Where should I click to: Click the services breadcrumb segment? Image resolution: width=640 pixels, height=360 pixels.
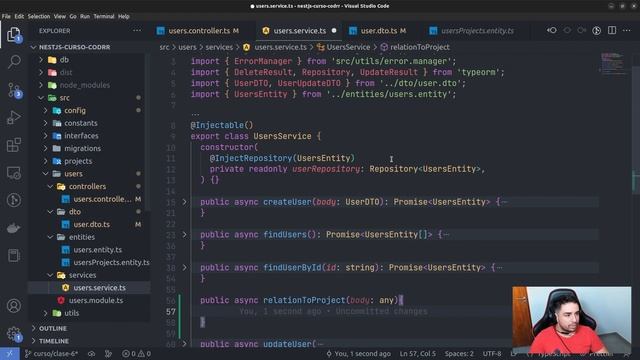tap(219, 47)
